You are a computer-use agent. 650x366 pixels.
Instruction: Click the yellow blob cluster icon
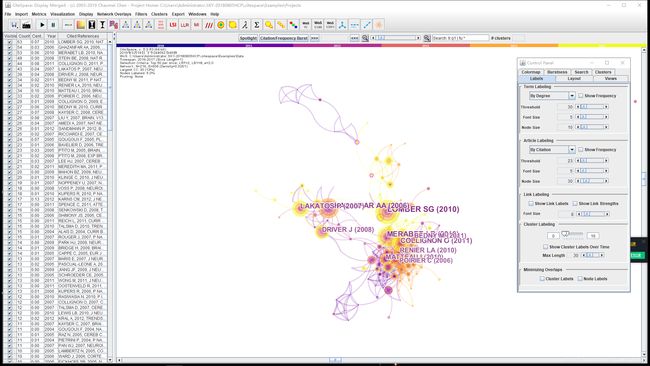pos(233,25)
